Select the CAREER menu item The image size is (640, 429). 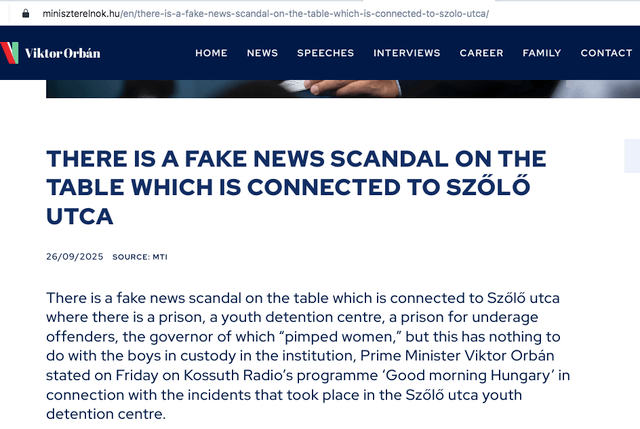pos(481,53)
